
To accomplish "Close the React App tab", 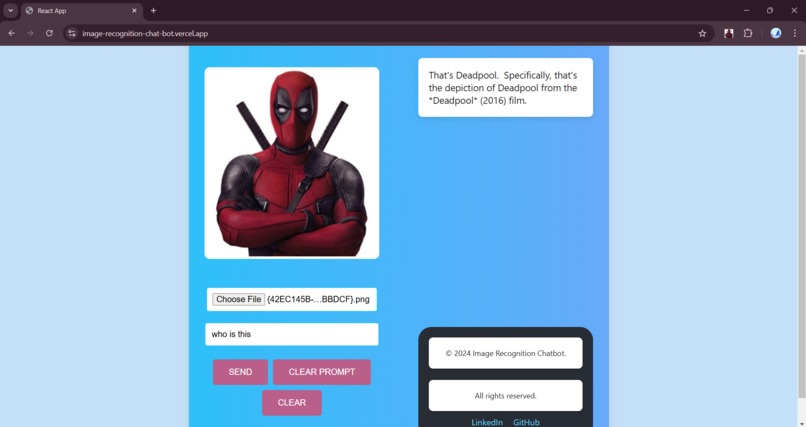I will [x=134, y=10].
